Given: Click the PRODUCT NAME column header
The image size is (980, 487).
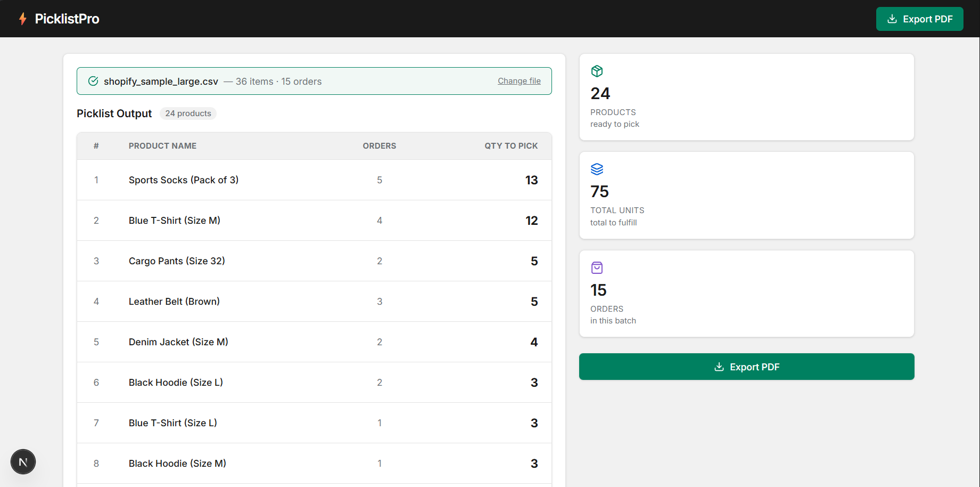Looking at the screenshot, I should click(x=162, y=146).
